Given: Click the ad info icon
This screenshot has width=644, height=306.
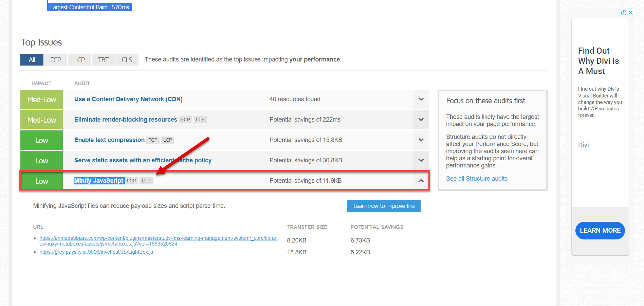Looking at the screenshot, I should [x=624, y=13].
